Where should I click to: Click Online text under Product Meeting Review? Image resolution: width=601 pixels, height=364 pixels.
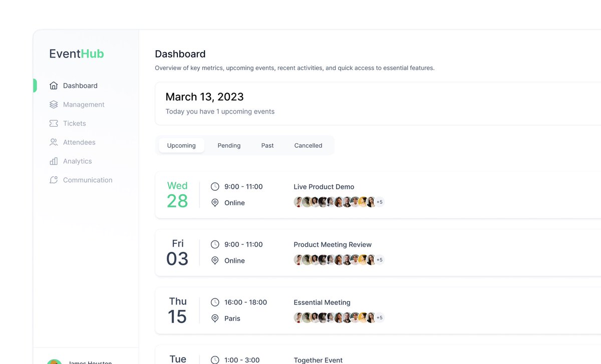pyautogui.click(x=234, y=260)
